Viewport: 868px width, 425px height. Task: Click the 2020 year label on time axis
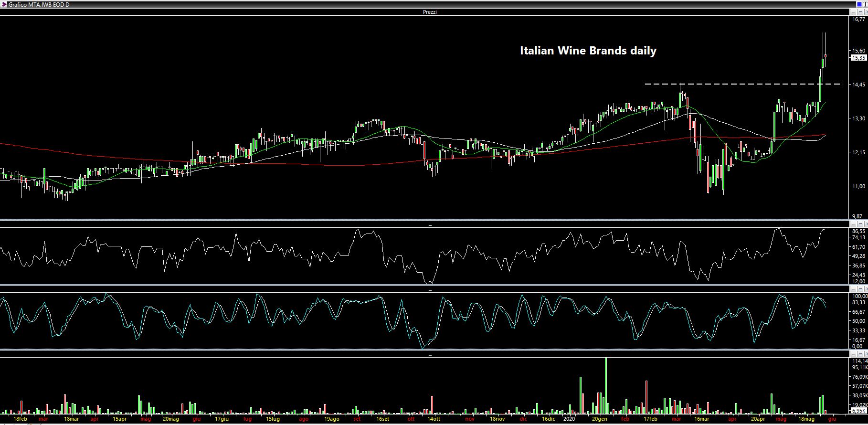click(569, 419)
